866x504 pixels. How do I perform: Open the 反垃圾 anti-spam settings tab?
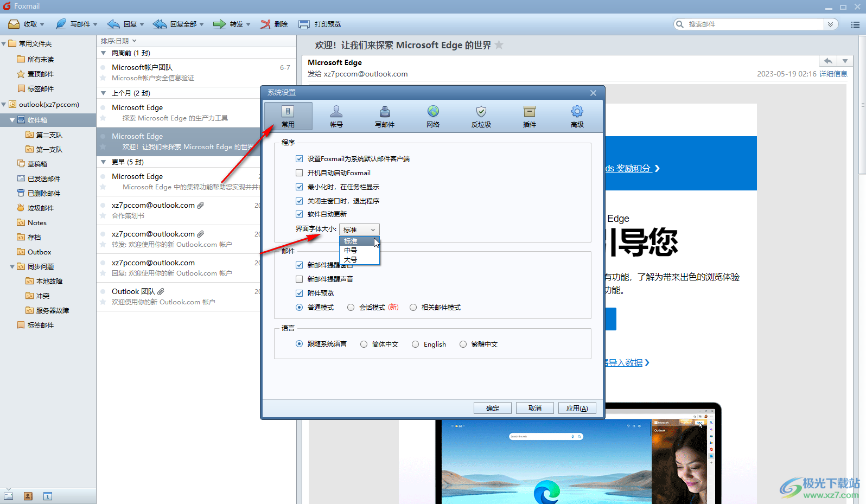coord(481,116)
